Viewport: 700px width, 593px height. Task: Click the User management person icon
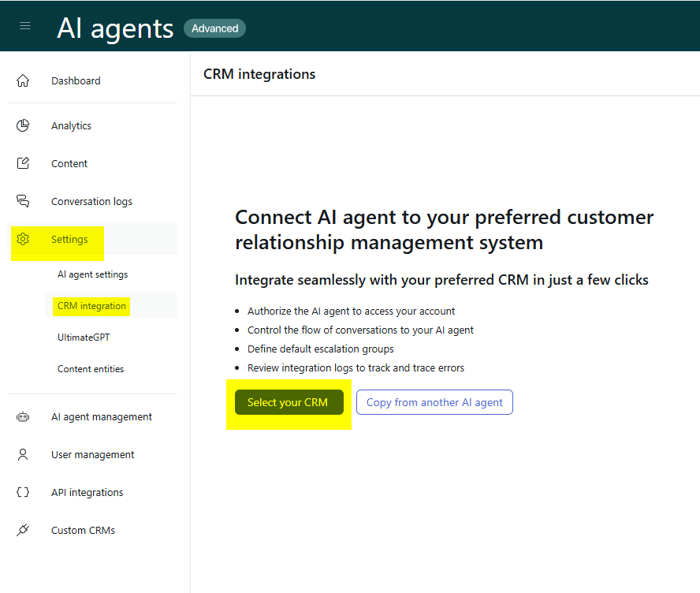[23, 454]
